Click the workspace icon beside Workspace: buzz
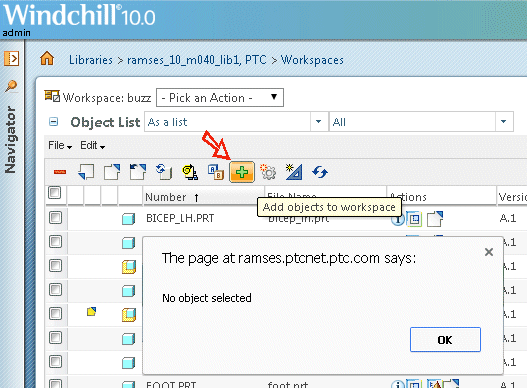Screen dimensions: 527x388 coord(52,96)
